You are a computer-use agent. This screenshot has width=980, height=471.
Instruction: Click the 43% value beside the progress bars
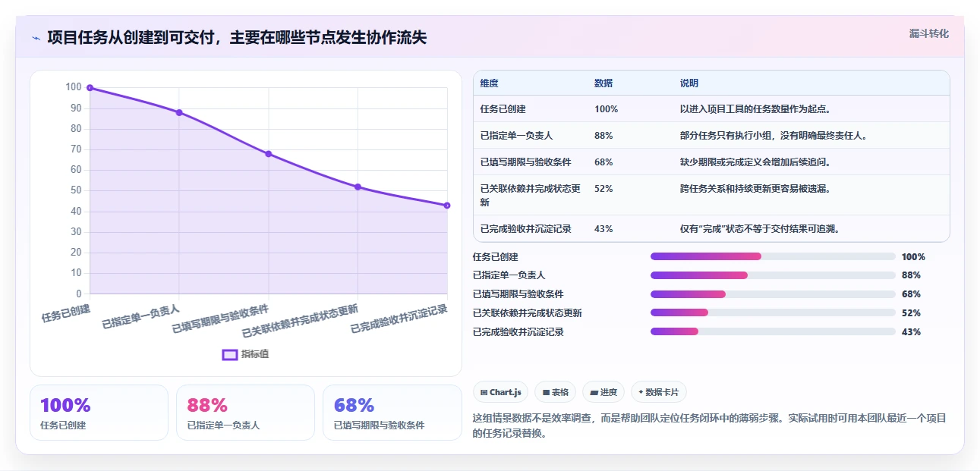click(x=911, y=332)
